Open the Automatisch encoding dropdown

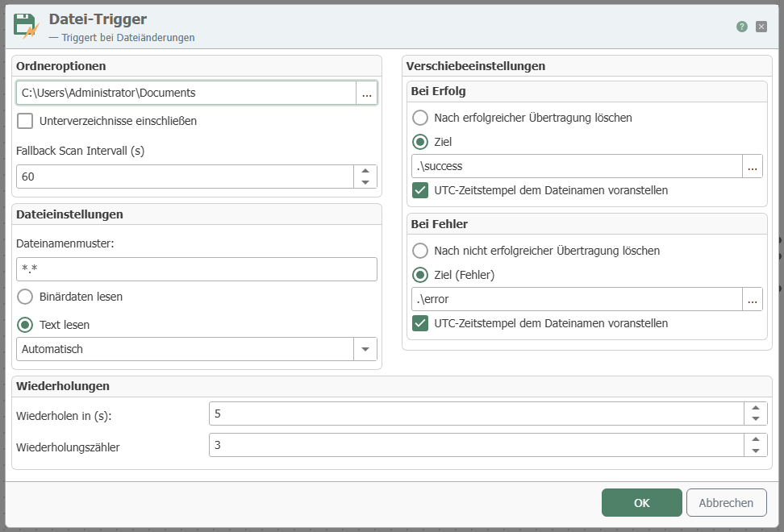tap(365, 349)
